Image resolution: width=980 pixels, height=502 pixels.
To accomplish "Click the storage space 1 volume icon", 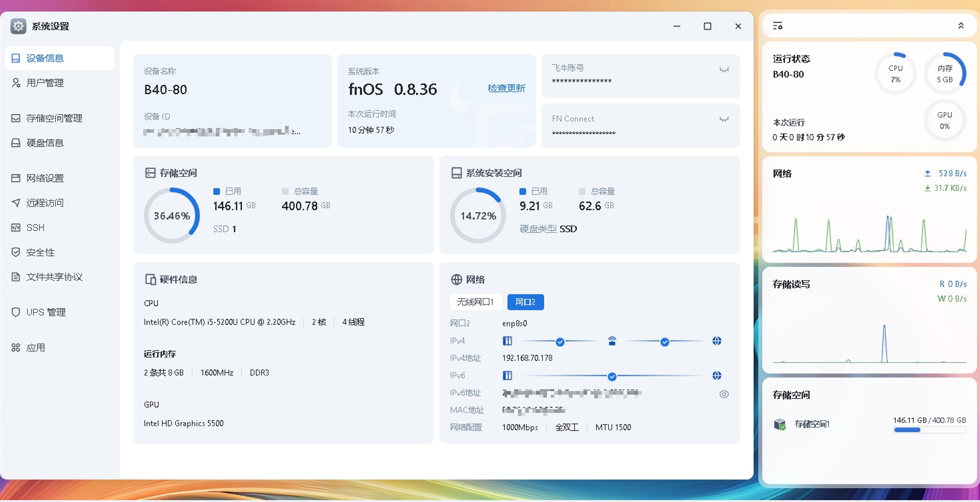I will tap(780, 424).
